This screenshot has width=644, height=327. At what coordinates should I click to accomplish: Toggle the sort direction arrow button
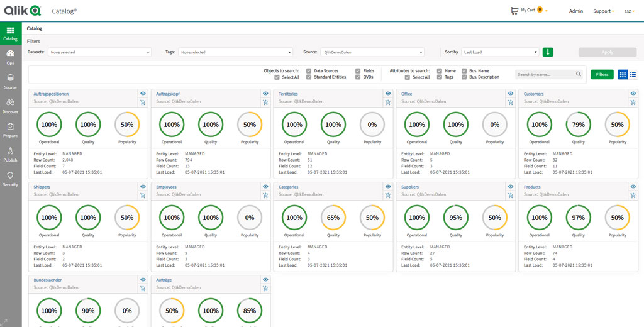click(548, 52)
